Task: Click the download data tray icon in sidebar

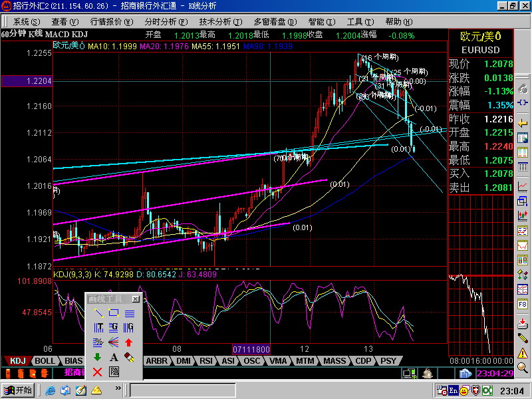Action: pos(523,324)
